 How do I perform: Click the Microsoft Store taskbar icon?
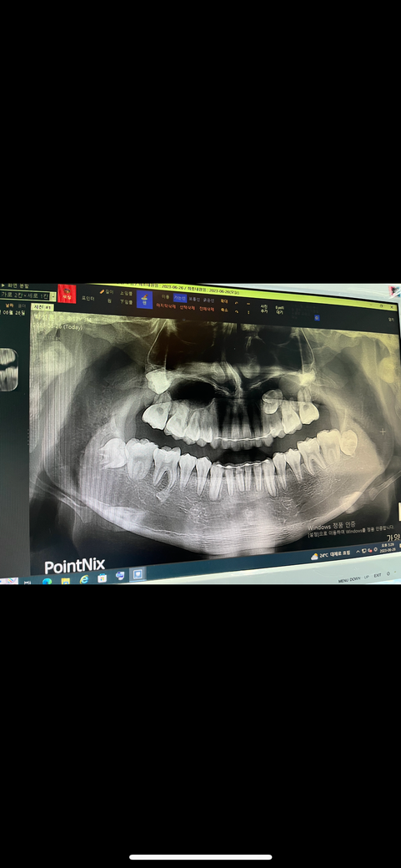[102, 578]
